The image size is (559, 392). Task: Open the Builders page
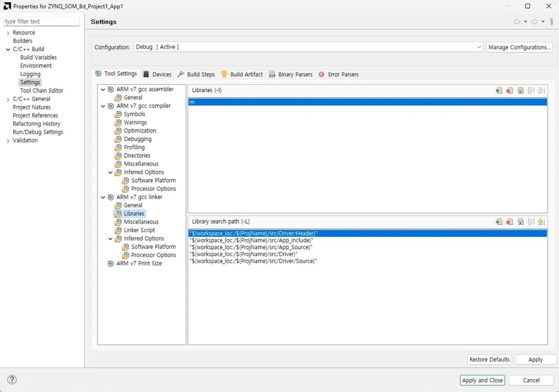pyautogui.click(x=22, y=41)
